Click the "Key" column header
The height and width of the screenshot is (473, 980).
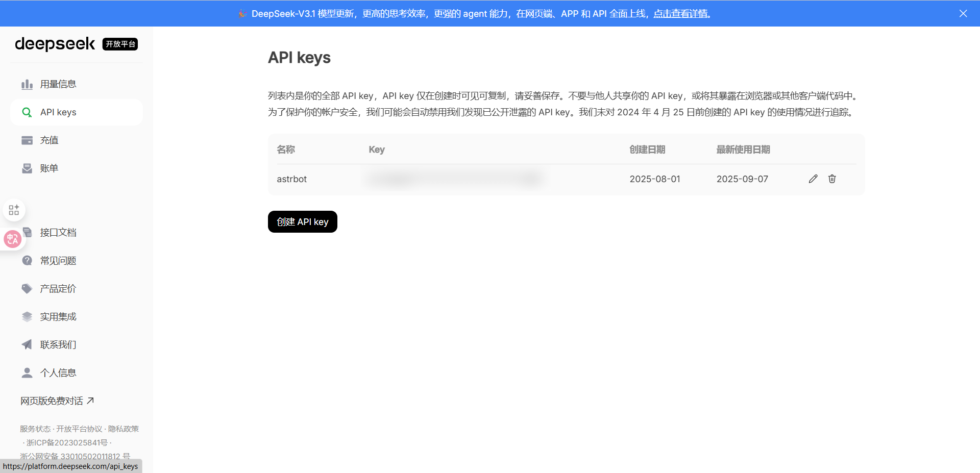point(377,150)
